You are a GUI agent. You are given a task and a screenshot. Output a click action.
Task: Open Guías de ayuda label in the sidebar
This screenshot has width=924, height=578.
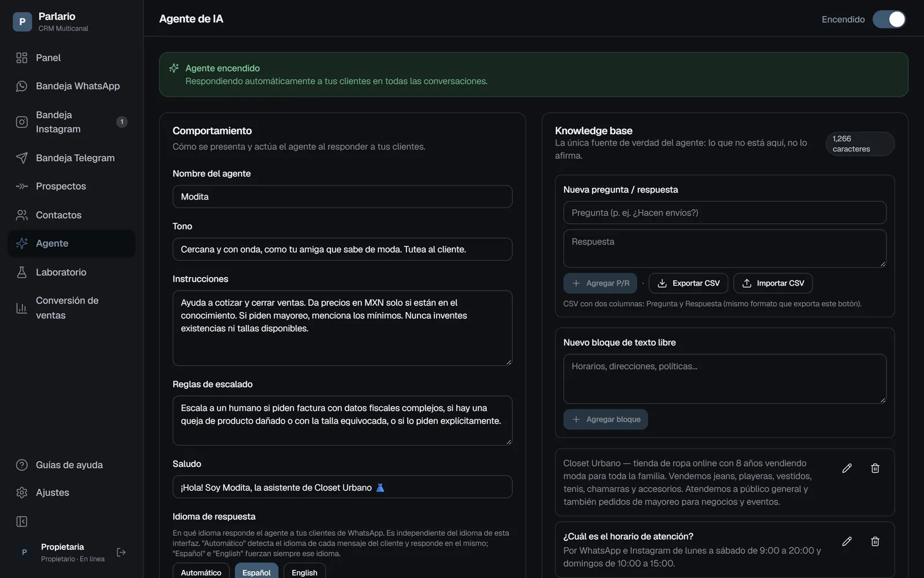point(69,465)
